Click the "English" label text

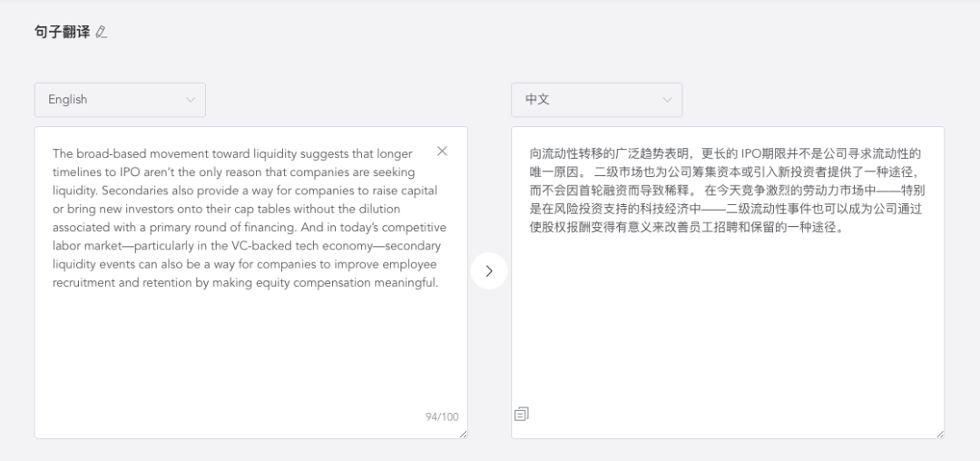tap(68, 100)
